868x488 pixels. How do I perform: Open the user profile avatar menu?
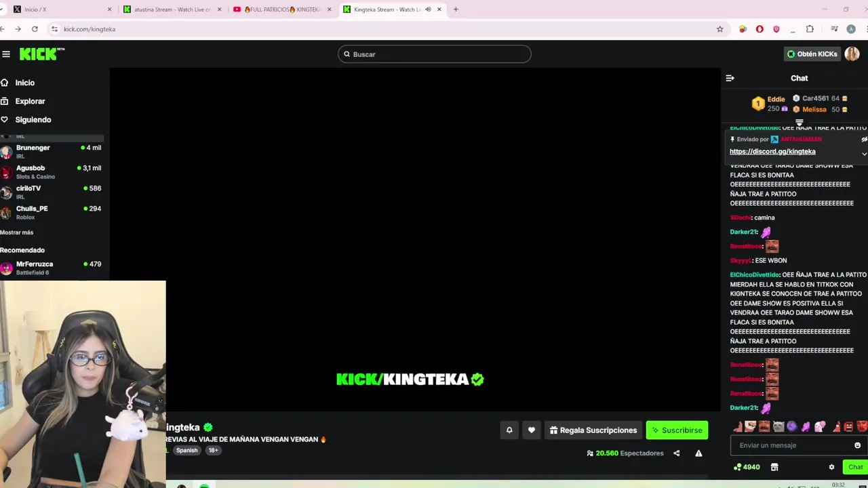pyautogui.click(x=852, y=54)
